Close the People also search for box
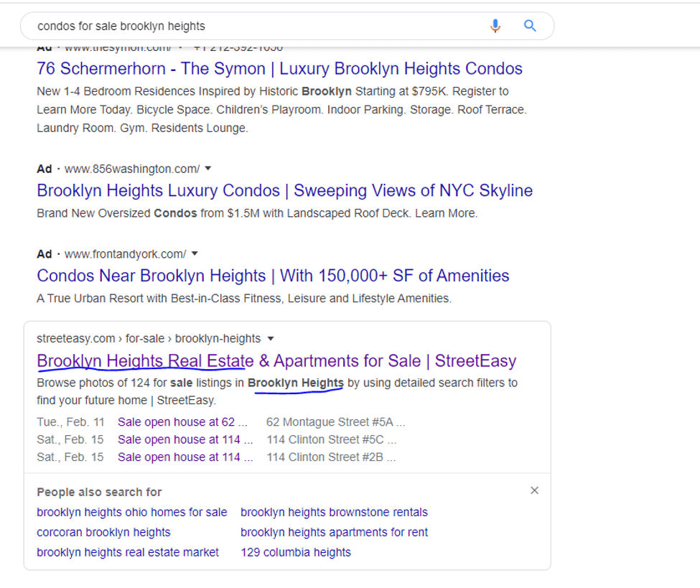700x588 pixels. point(534,490)
